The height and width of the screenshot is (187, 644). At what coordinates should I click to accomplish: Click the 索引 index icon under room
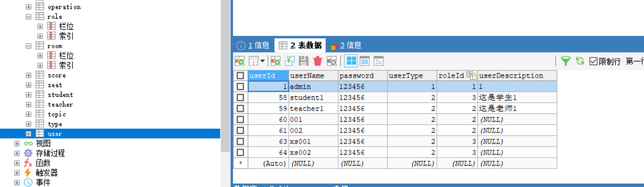pos(52,65)
